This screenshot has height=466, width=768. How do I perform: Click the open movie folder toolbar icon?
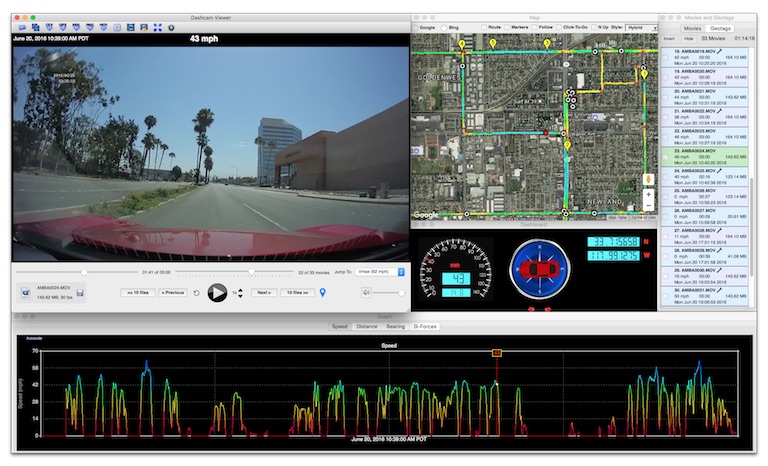(22, 28)
